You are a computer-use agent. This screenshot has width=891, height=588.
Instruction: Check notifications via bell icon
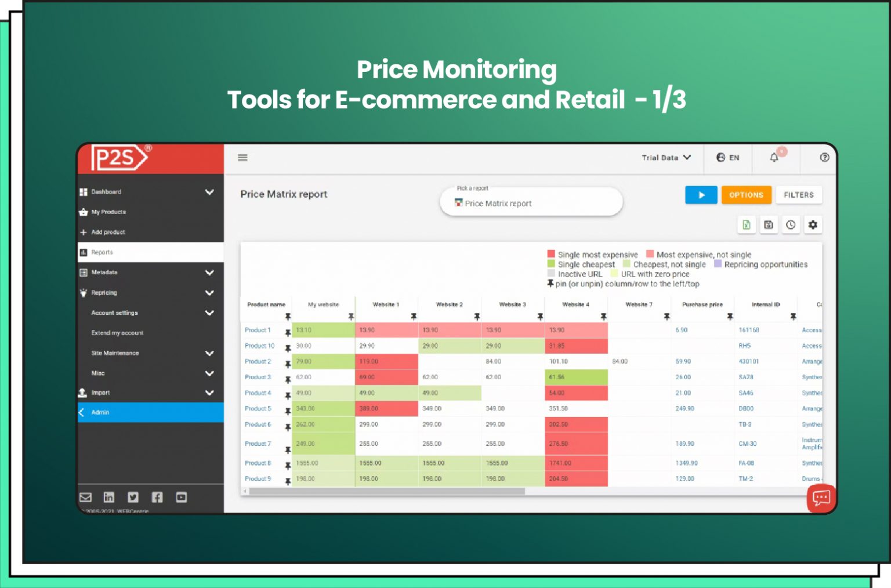point(774,158)
